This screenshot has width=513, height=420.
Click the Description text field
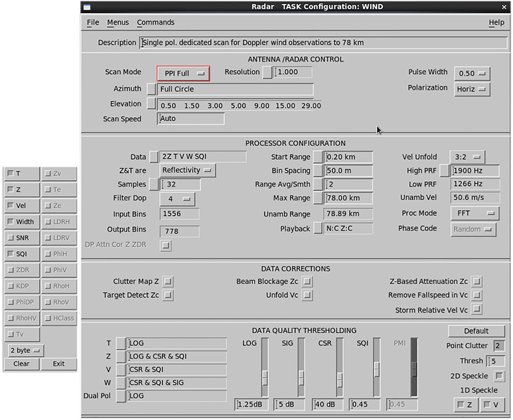point(323,43)
